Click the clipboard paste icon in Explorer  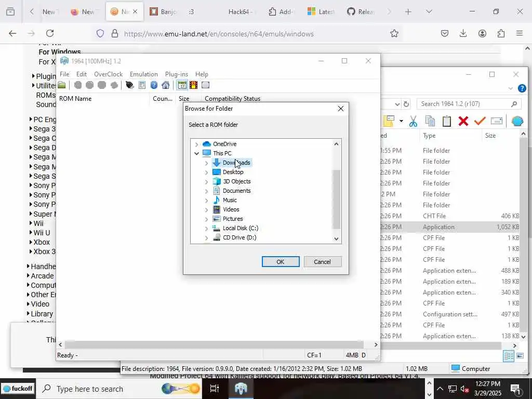446,121
